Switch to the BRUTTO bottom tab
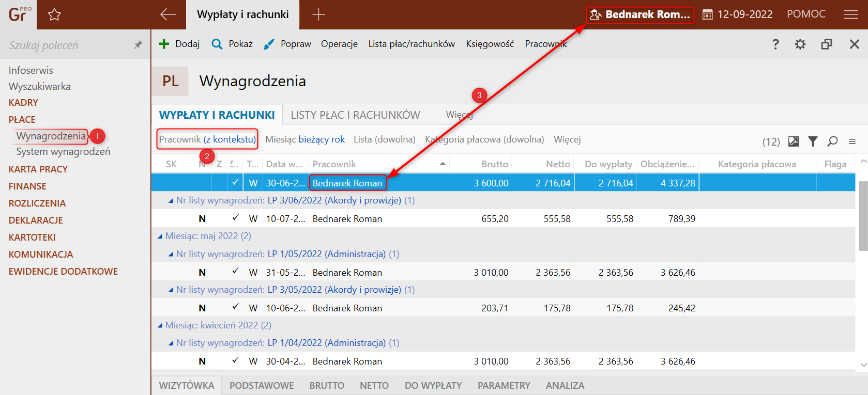This screenshot has width=868, height=395. pos(327,386)
